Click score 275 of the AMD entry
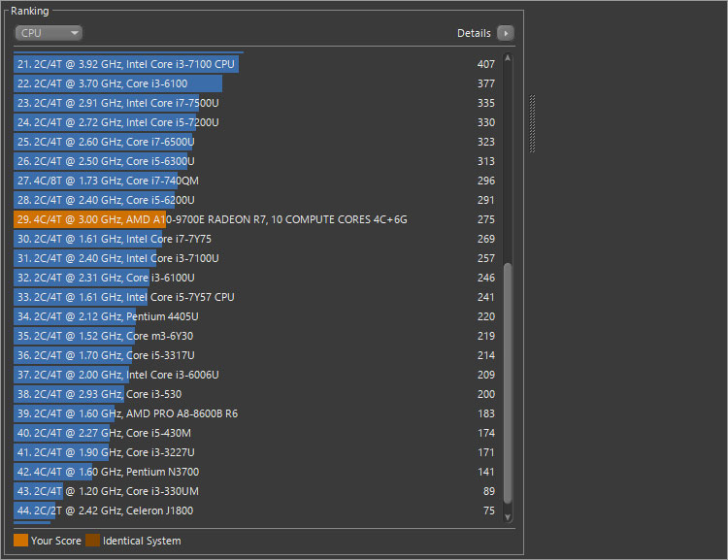The image size is (728, 560). click(x=485, y=219)
